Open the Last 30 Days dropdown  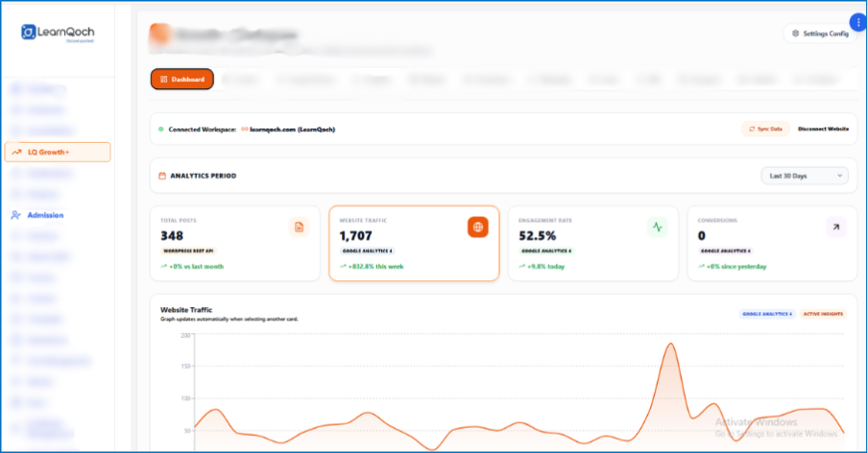point(805,176)
